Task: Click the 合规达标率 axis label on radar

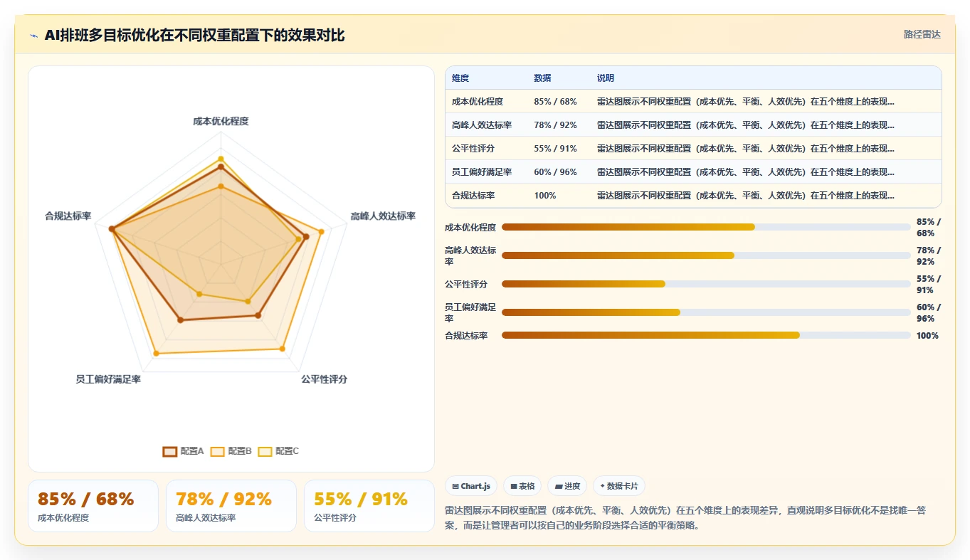Action: pyautogui.click(x=68, y=216)
